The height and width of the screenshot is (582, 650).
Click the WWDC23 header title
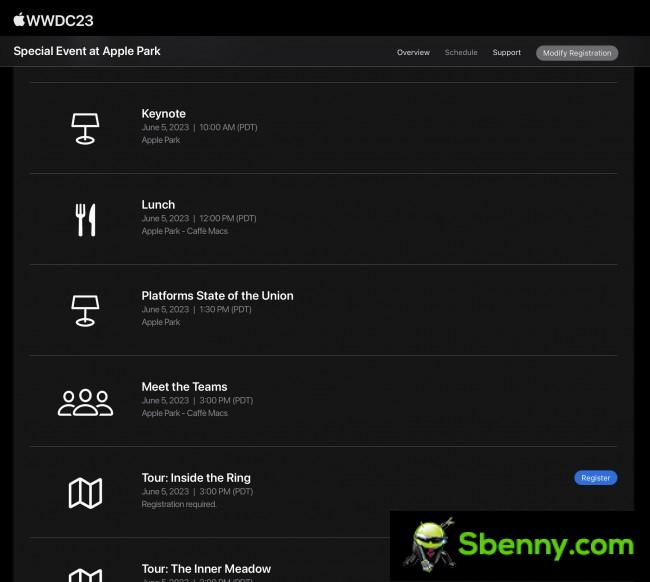(x=60, y=20)
